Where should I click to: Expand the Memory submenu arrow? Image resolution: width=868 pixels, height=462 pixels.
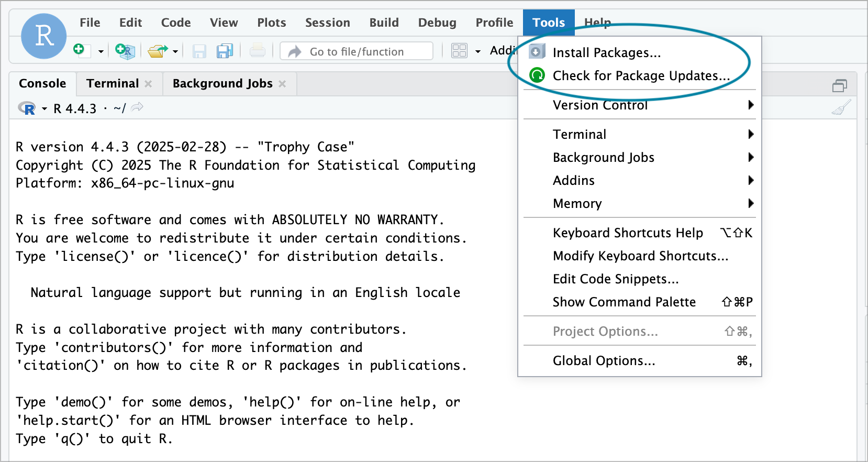pyautogui.click(x=751, y=203)
